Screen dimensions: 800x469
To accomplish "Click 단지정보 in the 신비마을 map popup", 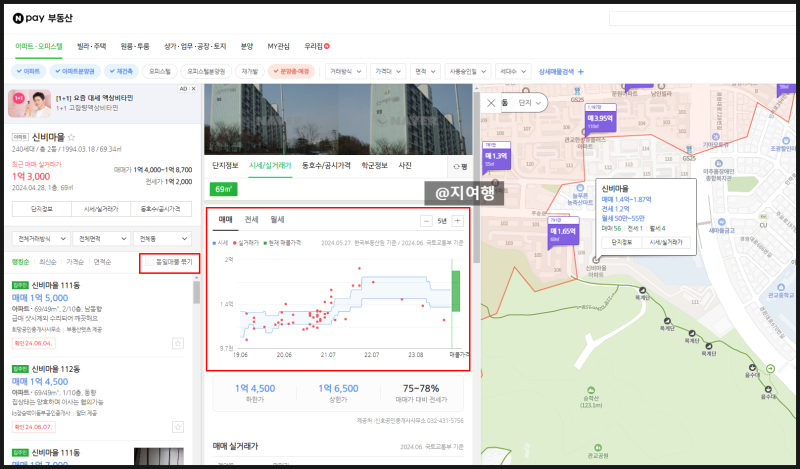I will pos(621,242).
